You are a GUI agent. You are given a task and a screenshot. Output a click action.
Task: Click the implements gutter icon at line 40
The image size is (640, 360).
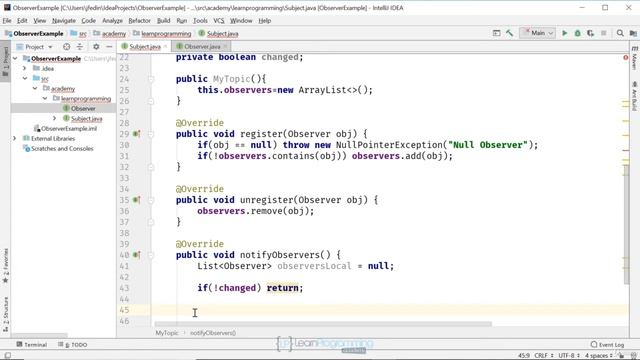[137, 255]
